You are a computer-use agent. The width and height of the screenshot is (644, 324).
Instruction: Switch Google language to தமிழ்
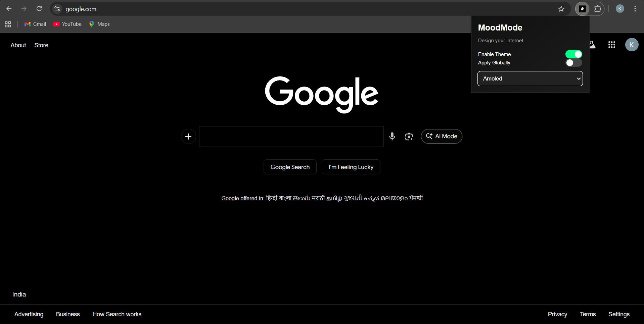334,198
